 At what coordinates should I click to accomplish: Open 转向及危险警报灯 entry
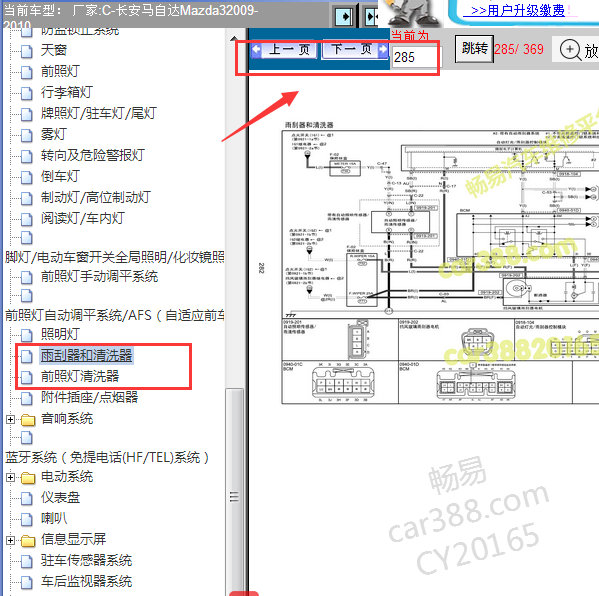92,155
